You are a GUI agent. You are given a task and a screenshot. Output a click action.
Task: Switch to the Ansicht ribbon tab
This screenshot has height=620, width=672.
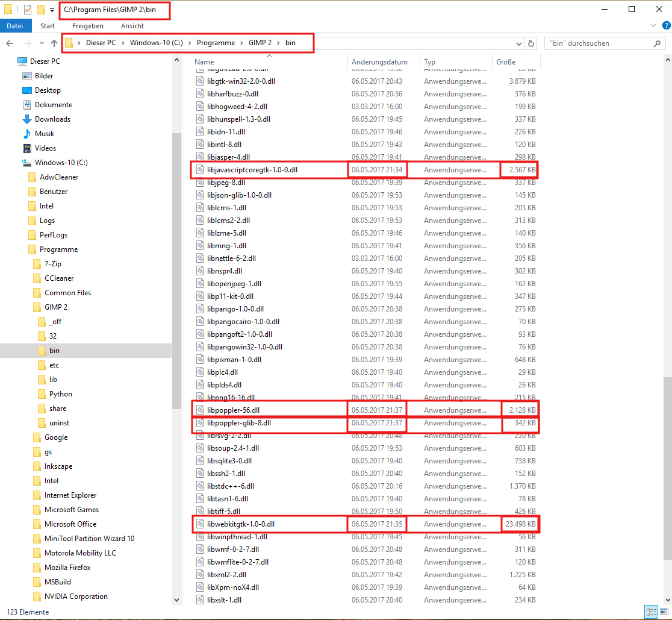[x=132, y=26]
